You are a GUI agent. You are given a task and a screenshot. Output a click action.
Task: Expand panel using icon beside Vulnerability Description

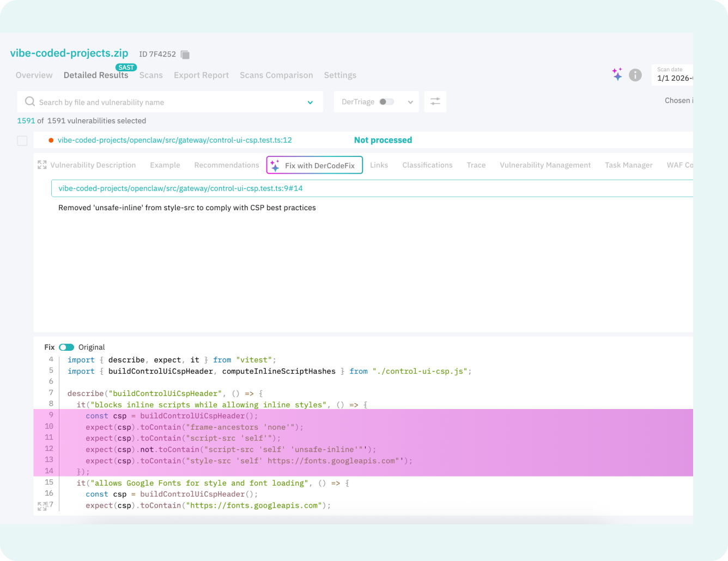pyautogui.click(x=42, y=165)
